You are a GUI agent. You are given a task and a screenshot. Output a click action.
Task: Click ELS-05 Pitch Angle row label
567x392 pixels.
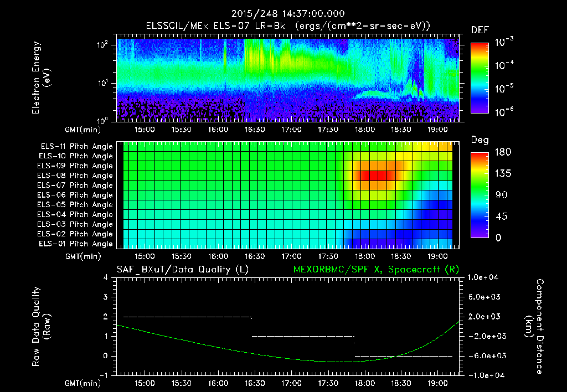75,205
